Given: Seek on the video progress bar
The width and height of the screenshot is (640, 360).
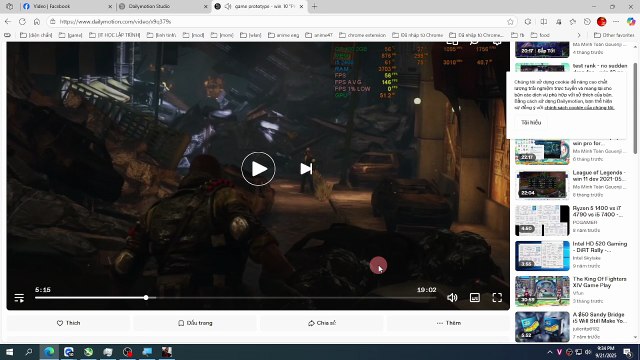Looking at the screenshot, I should coord(236,298).
